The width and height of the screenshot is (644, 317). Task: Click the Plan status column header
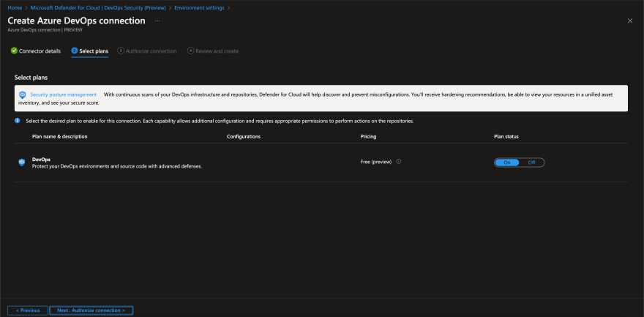click(506, 136)
